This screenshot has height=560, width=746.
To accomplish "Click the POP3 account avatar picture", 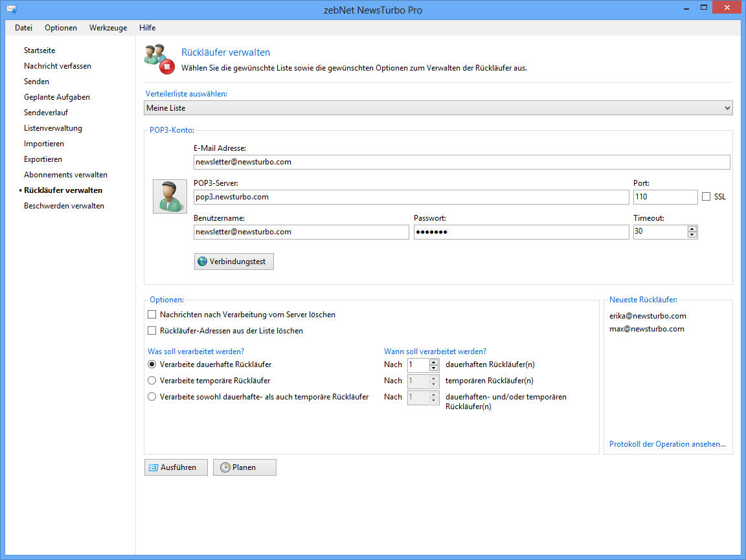I will [x=170, y=197].
